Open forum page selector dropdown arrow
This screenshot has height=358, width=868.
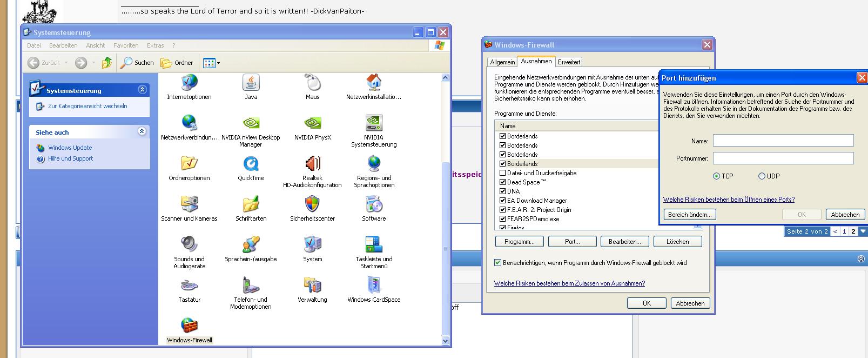pyautogui.click(x=863, y=231)
